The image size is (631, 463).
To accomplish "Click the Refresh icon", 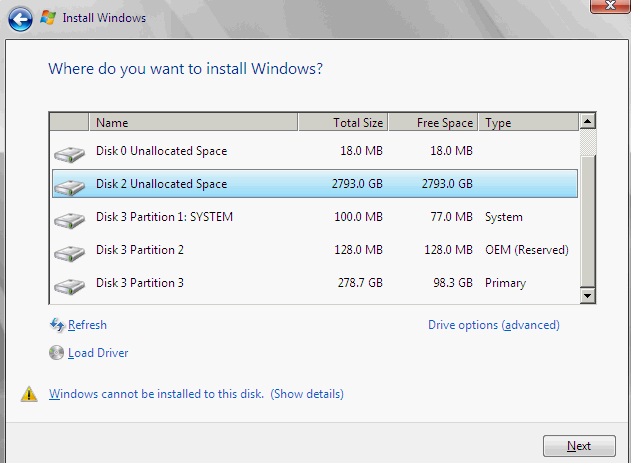I will pyautogui.click(x=57, y=325).
